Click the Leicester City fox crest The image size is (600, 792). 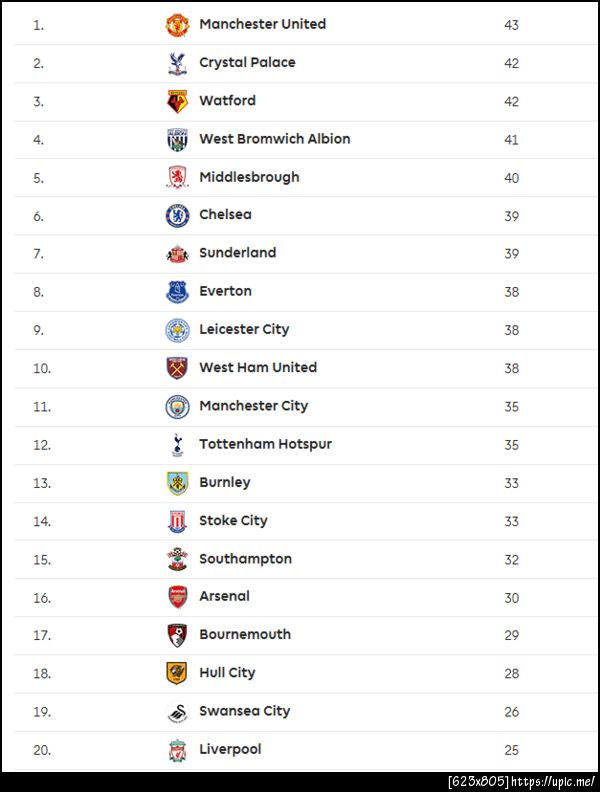177,330
